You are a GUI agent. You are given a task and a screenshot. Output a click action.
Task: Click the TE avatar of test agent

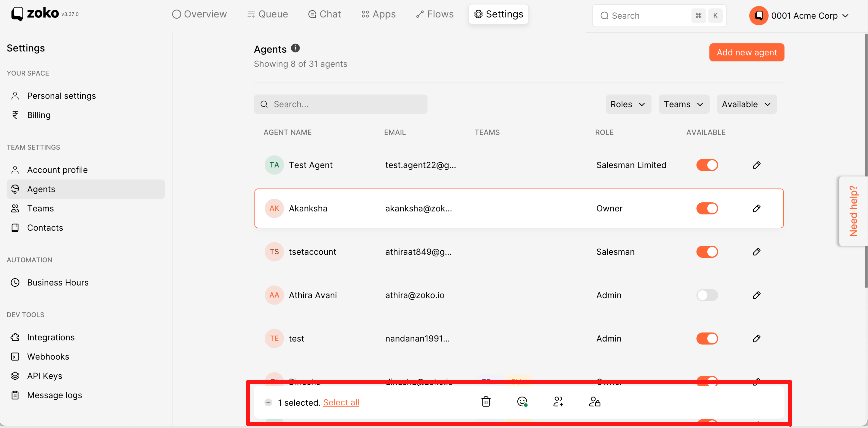[274, 338]
